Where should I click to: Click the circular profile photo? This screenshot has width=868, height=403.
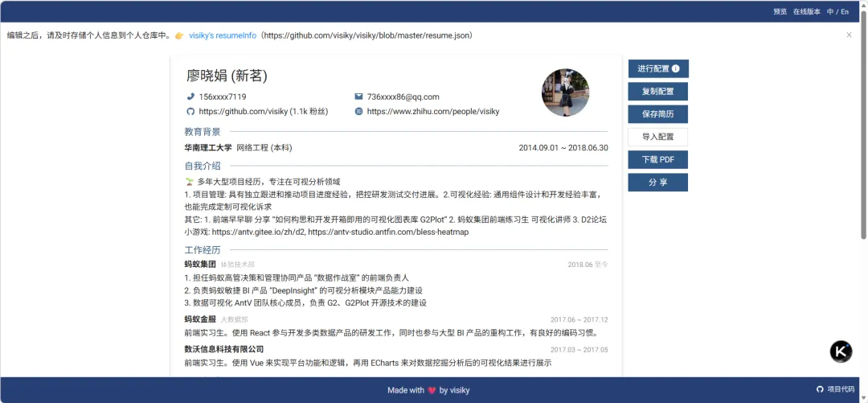[x=565, y=93]
